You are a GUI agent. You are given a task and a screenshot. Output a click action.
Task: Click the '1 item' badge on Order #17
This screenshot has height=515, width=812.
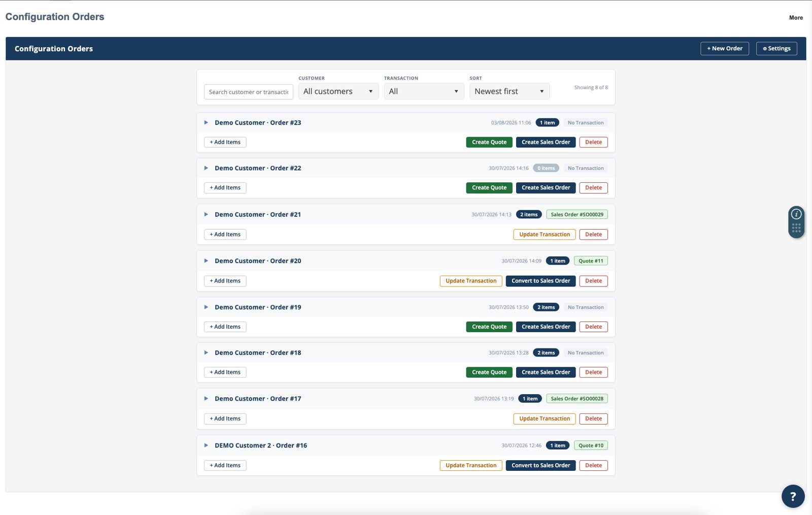[530, 399]
